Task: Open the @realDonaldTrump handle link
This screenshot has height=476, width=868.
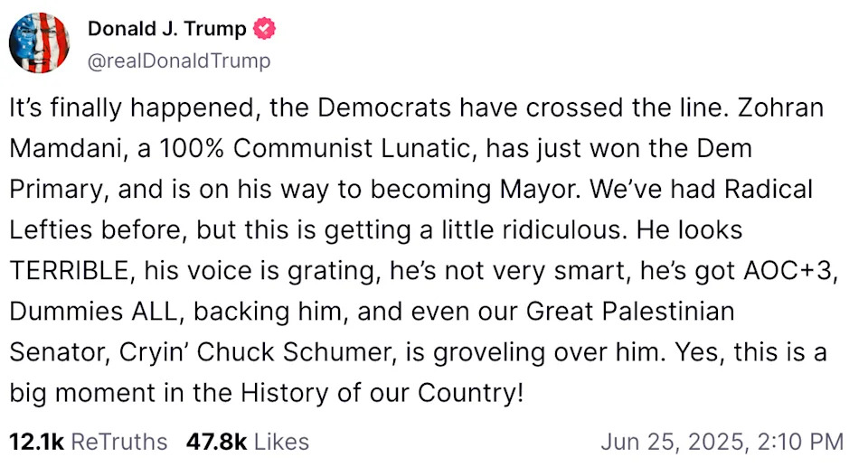Action: 179,61
